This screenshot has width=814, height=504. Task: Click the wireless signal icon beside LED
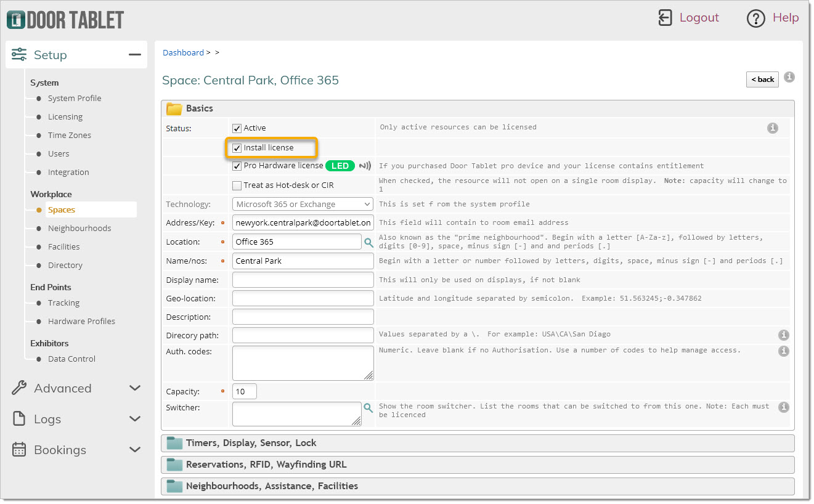click(x=365, y=166)
